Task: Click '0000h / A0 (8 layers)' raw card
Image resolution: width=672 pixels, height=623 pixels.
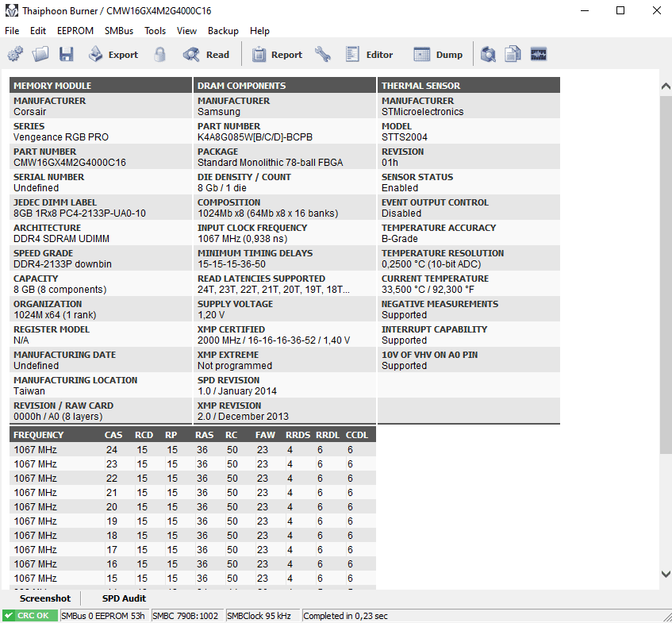Action: click(58, 417)
